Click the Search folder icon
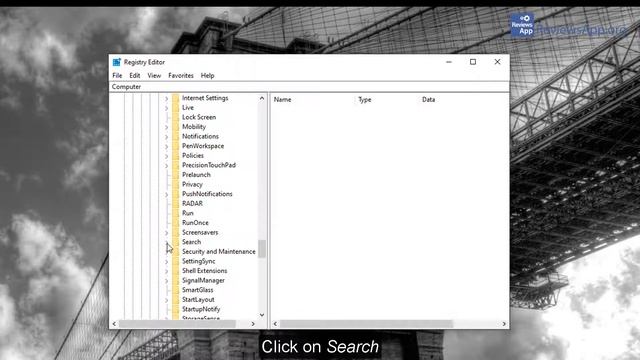 (x=176, y=242)
